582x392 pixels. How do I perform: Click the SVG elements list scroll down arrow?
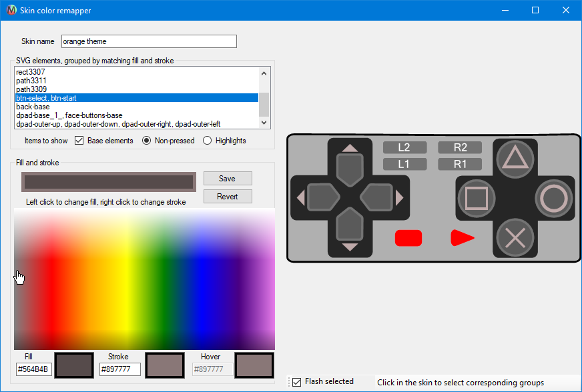(264, 122)
